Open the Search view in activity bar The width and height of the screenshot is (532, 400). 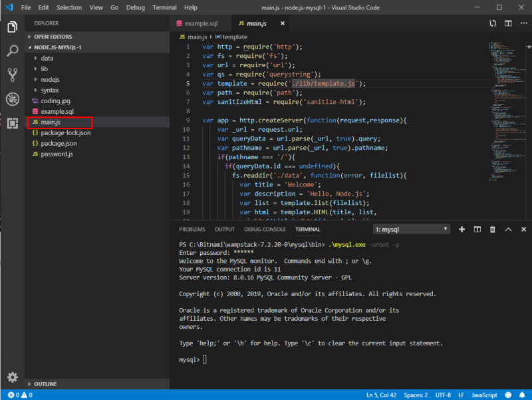(x=12, y=51)
